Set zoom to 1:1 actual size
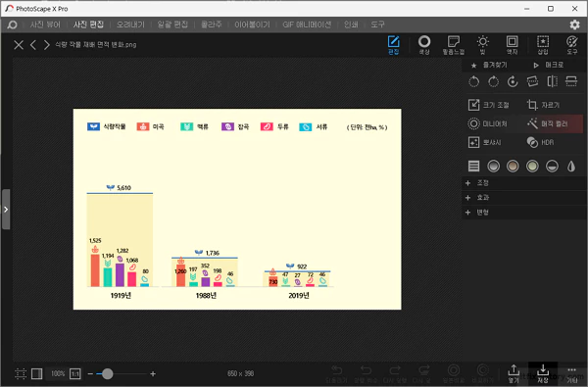The image size is (588, 387). (75, 373)
